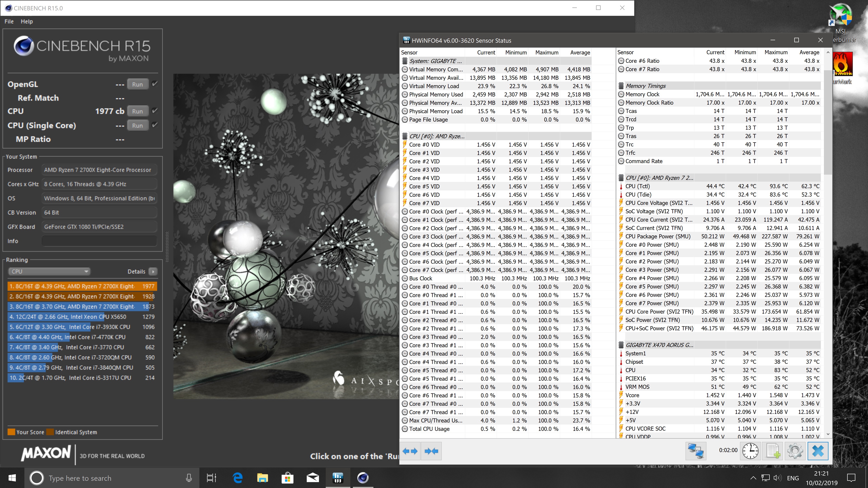The image size is (868, 488).
Task: Click VRM MOS thermometer icon
Action: point(621,387)
